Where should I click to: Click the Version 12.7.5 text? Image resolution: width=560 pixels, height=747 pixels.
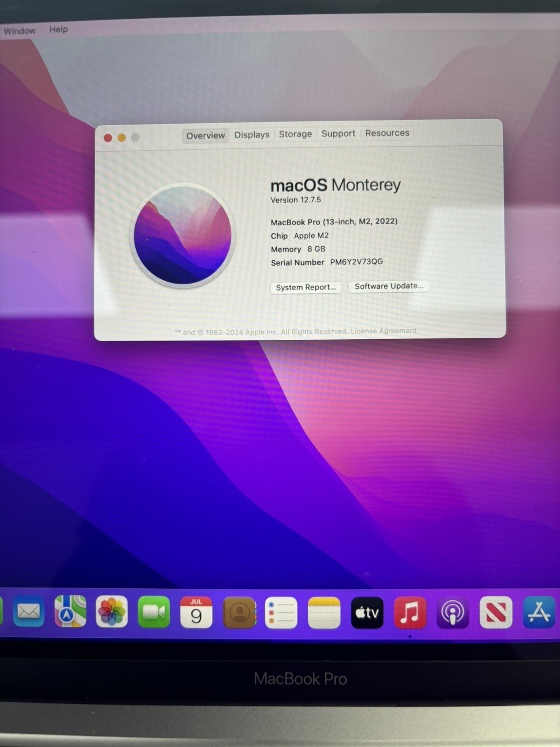click(296, 200)
